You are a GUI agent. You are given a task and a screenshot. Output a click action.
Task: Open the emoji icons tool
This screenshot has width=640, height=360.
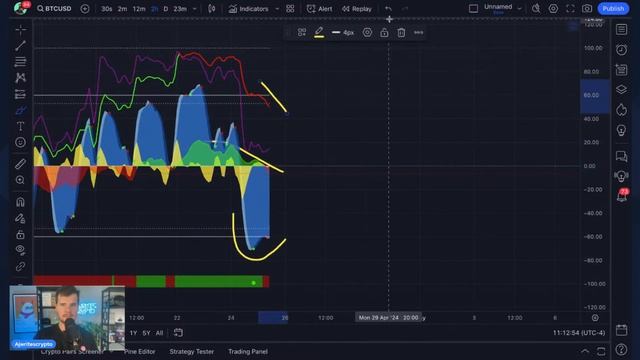click(20, 142)
